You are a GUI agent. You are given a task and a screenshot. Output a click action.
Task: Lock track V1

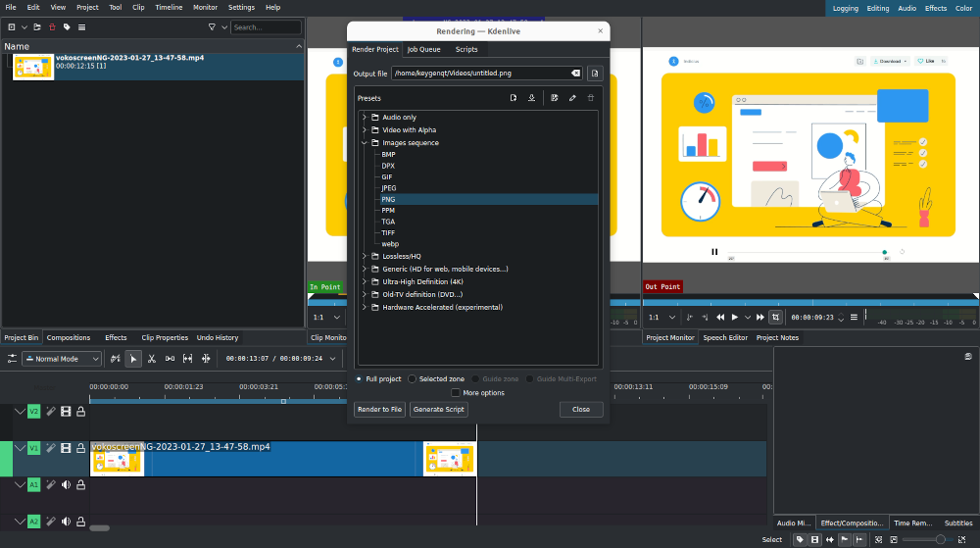80,448
